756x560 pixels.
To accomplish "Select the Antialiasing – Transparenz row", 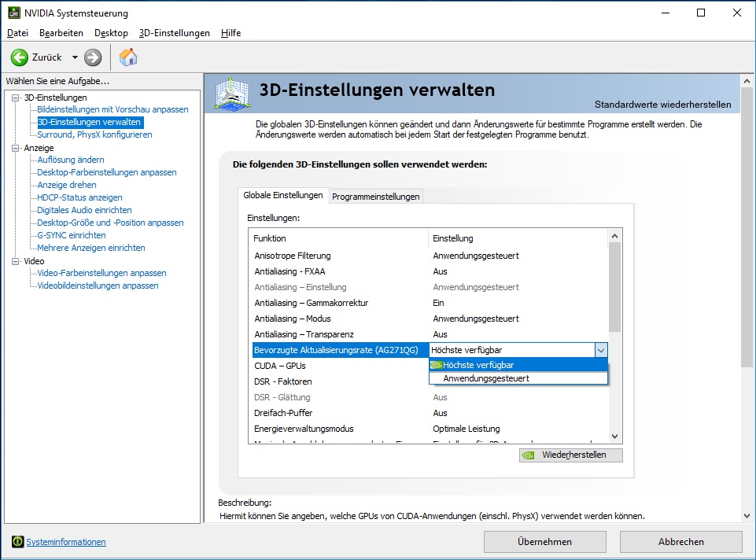I will coord(430,334).
